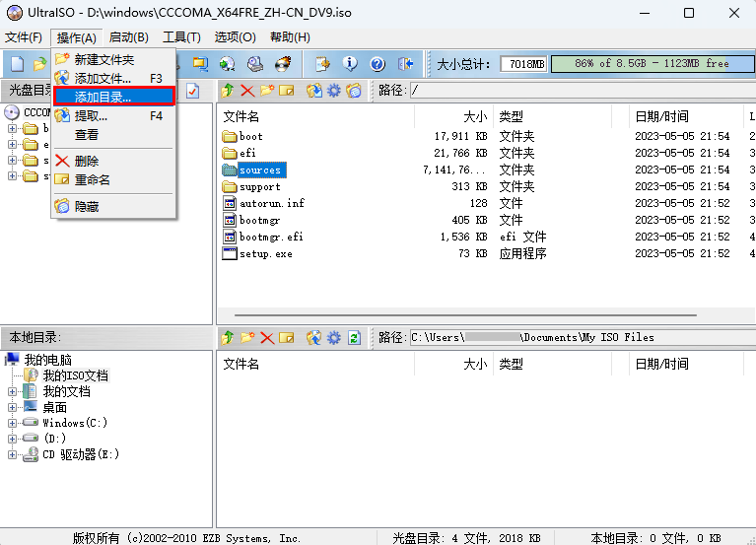Click the checkmark document icon beside 光盘目录
Image resolution: width=756 pixels, height=545 pixels.
[x=193, y=91]
